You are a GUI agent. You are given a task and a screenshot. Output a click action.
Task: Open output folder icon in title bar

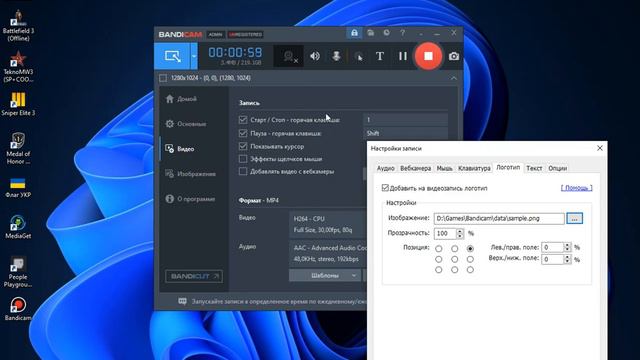(x=370, y=33)
